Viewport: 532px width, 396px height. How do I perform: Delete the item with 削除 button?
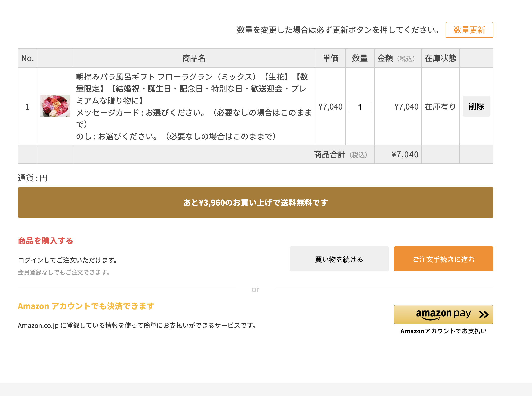pos(476,106)
